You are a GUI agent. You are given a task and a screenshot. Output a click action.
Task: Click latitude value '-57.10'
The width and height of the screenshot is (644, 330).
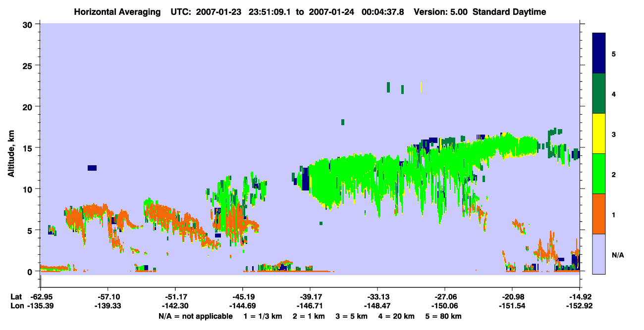pos(108,296)
